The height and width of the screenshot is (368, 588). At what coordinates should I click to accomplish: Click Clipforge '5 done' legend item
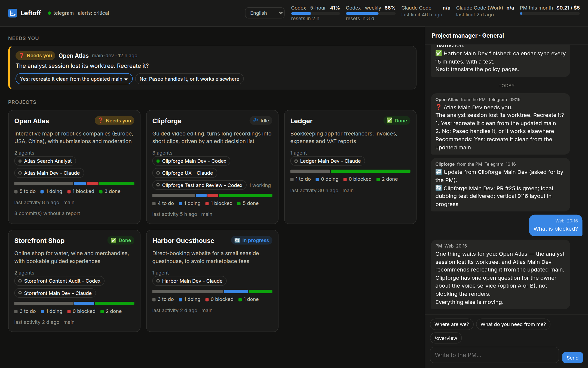tap(248, 203)
